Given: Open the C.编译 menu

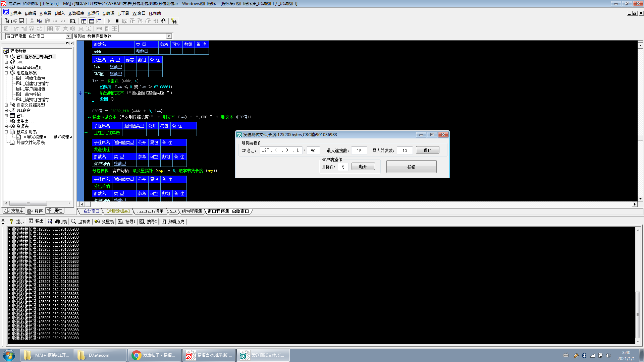Looking at the screenshot, I should (108, 13).
